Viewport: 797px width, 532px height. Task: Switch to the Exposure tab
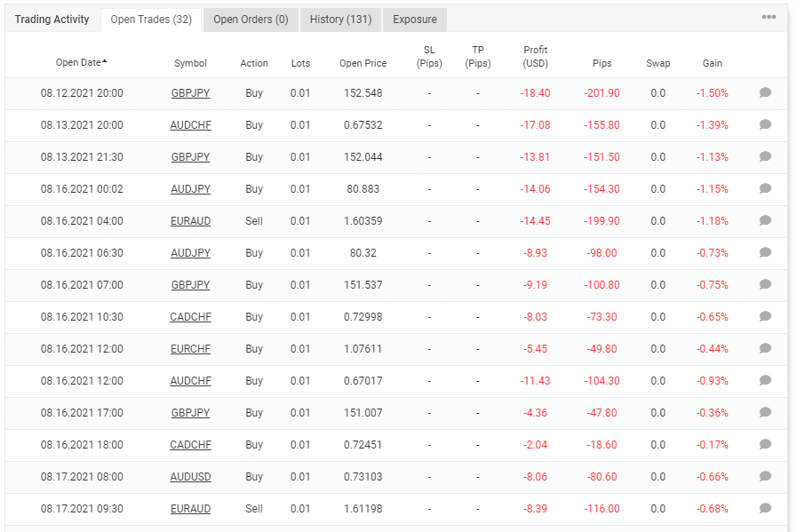(414, 19)
